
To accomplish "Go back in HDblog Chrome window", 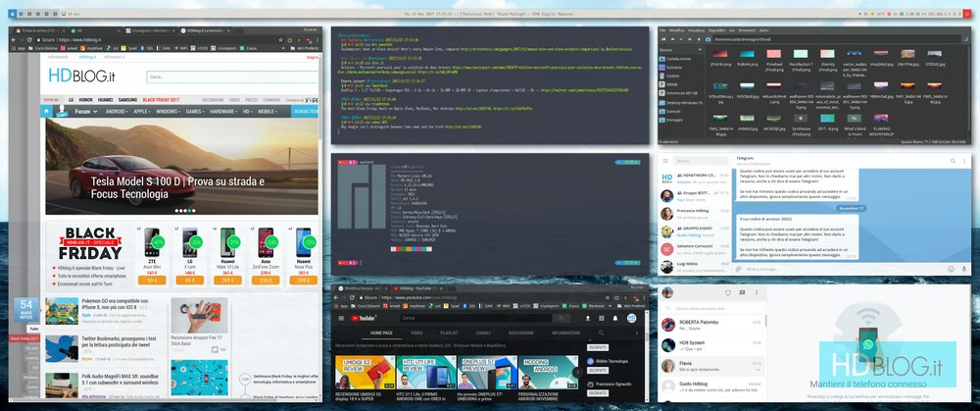I will pyautogui.click(x=15, y=39).
